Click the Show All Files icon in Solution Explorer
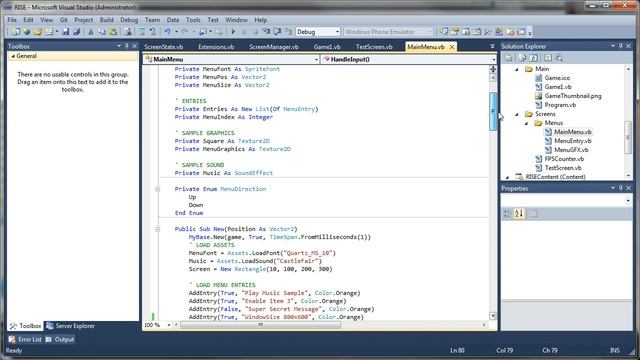This screenshot has width=640, height=360. pos(522,58)
